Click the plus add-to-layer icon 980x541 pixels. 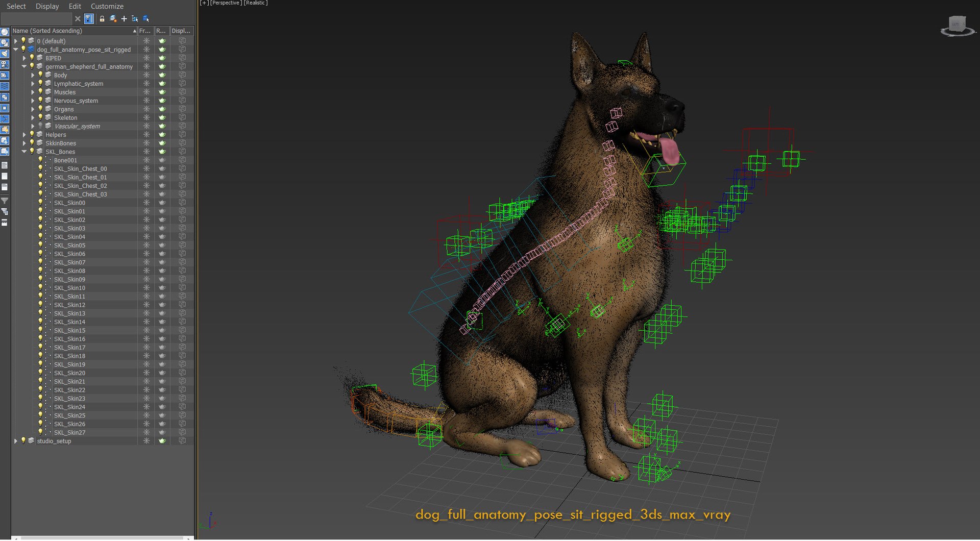pyautogui.click(x=124, y=19)
